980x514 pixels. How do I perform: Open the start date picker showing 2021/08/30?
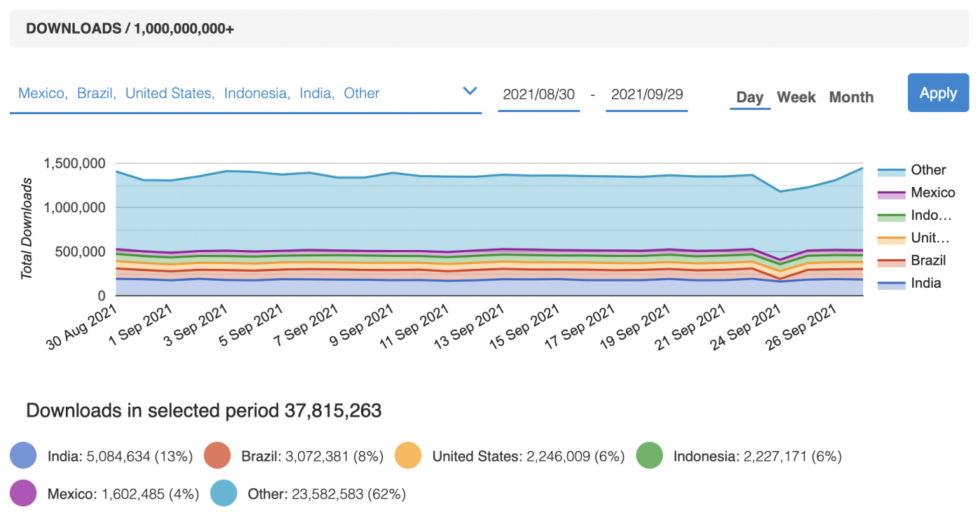click(x=539, y=95)
